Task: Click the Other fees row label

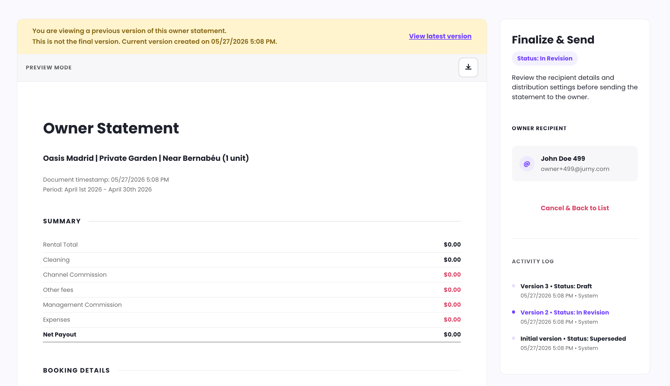Action: pyautogui.click(x=58, y=289)
